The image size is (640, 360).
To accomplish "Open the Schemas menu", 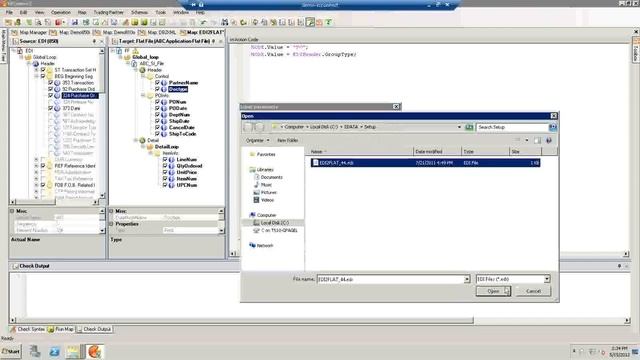I will (x=140, y=12).
